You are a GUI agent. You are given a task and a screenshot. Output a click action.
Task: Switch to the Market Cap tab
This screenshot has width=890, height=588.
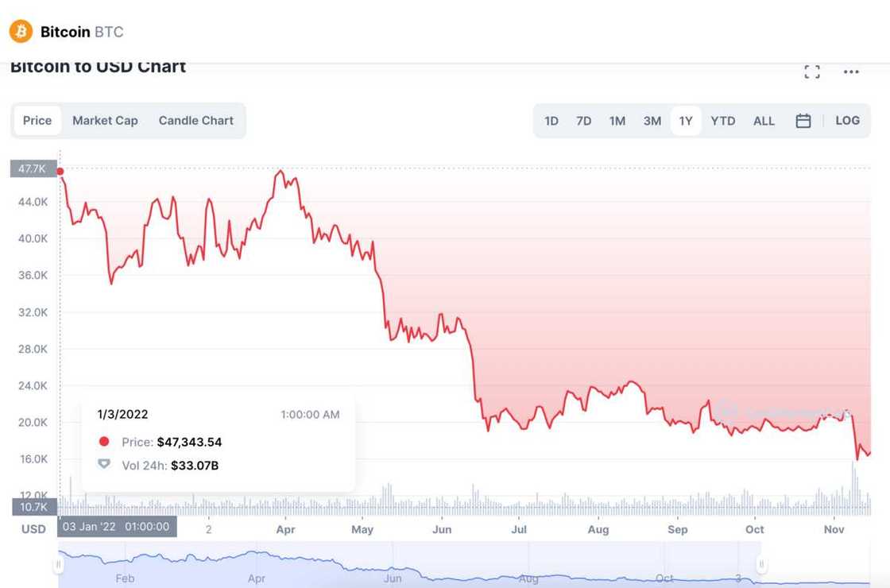(x=105, y=121)
